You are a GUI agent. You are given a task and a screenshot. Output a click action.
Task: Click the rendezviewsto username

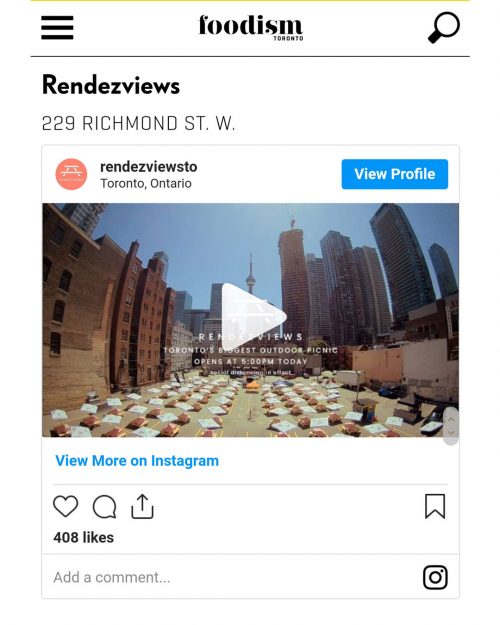pyautogui.click(x=149, y=167)
